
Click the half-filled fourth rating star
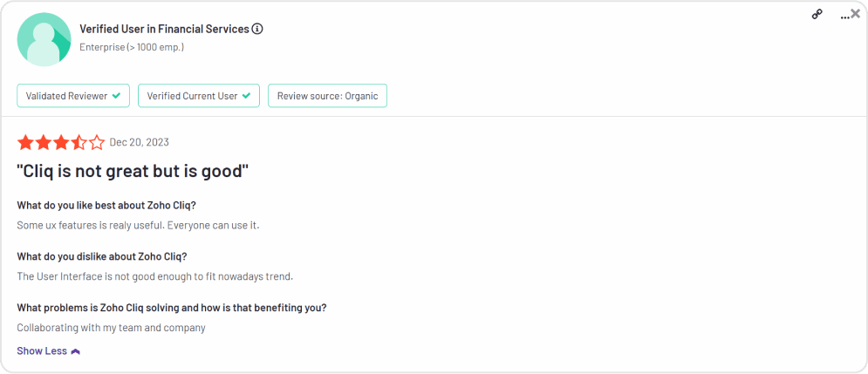click(79, 142)
